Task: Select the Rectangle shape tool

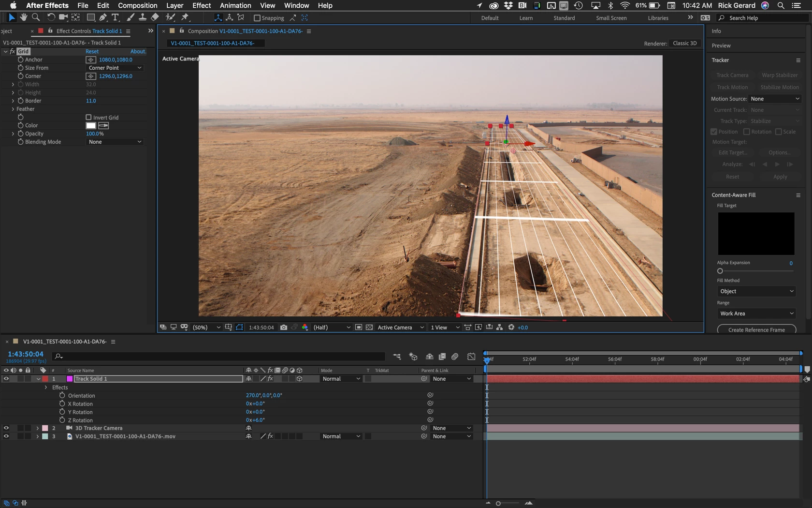Action: coord(90,17)
